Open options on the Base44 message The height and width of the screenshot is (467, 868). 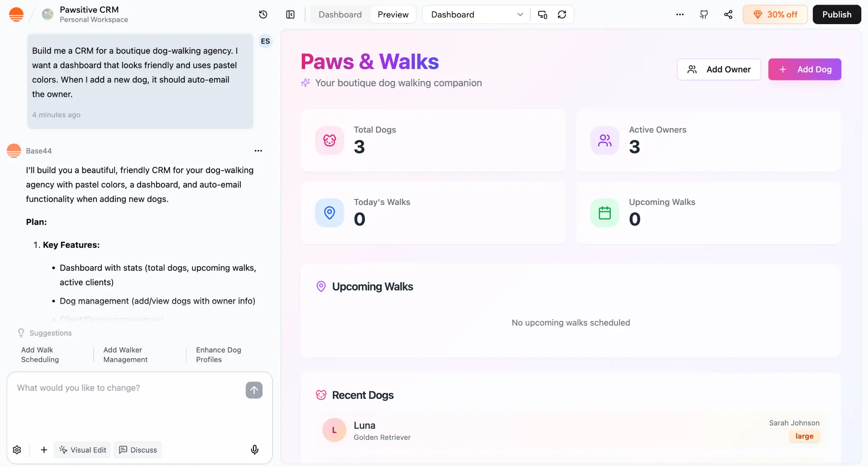pos(259,151)
